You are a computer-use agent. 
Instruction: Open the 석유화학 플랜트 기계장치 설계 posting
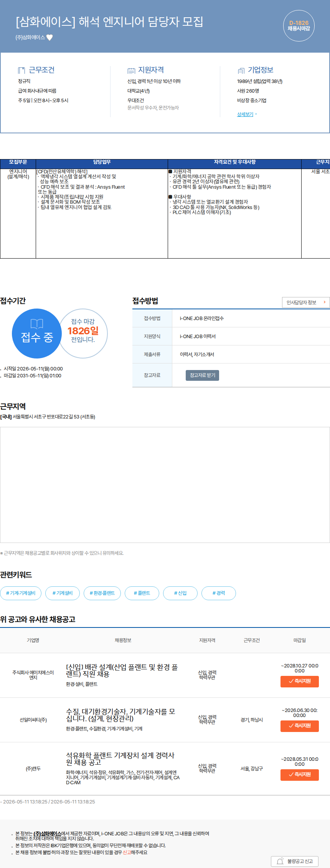[x=120, y=759]
